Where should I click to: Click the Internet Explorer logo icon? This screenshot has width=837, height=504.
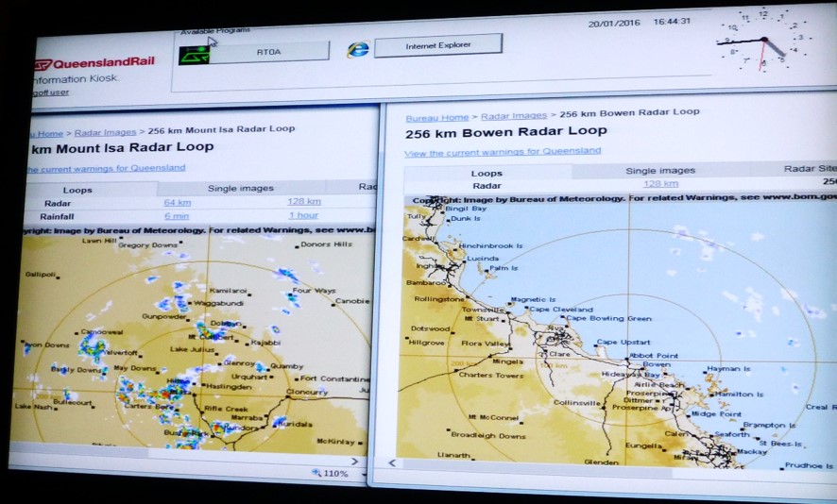(x=358, y=50)
